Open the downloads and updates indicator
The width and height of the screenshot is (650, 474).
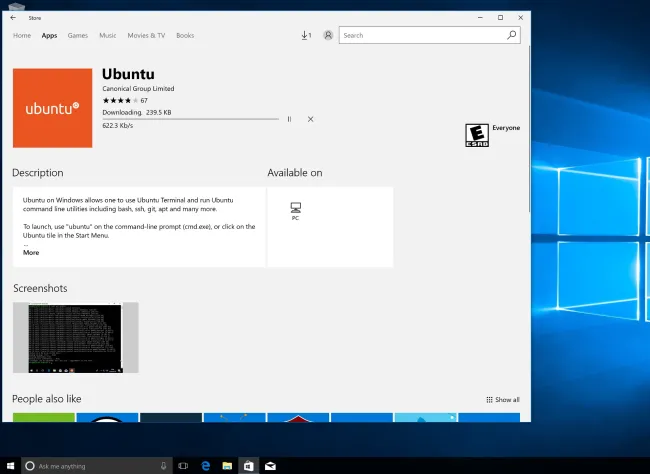click(305, 35)
